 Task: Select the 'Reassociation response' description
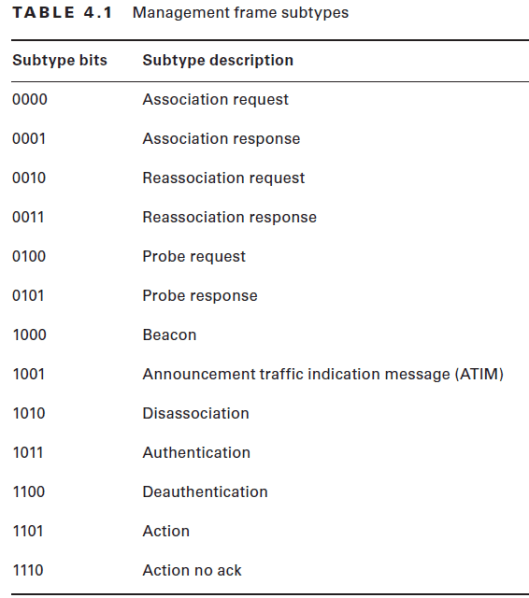(x=230, y=217)
